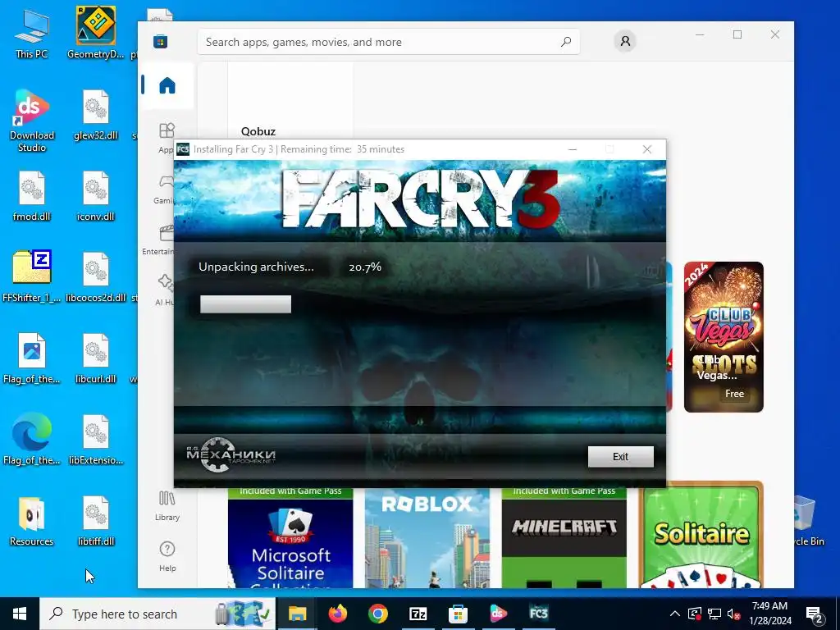Open the Microsoft Store Home tab
840x630 pixels.
[167, 85]
